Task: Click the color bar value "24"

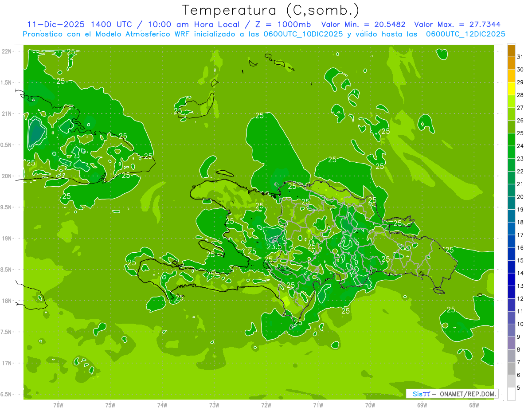Action: (520, 145)
